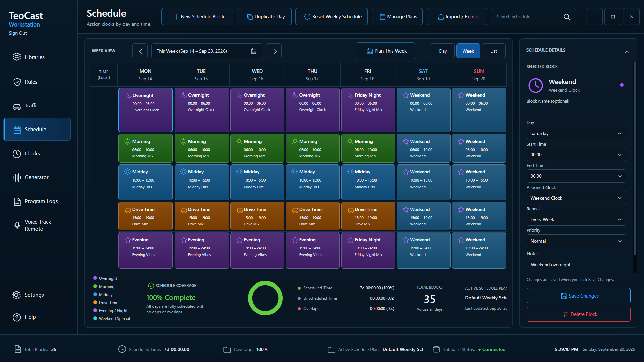This screenshot has height=362, width=644.
Task: Open Clocks via the clock icon
Action: point(17,154)
